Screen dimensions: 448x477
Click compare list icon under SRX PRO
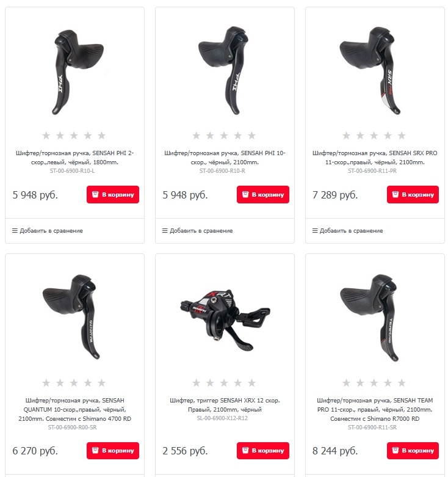coord(315,231)
